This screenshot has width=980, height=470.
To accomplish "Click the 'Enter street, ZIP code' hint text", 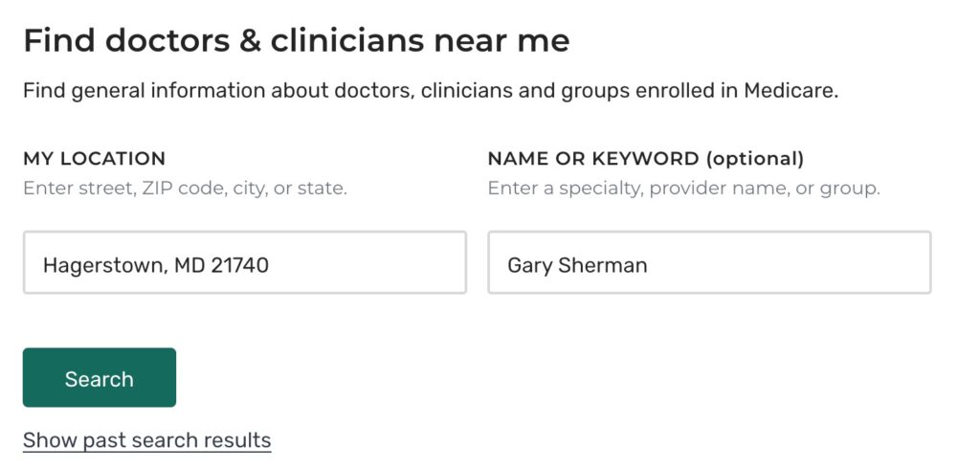I will point(185,188).
